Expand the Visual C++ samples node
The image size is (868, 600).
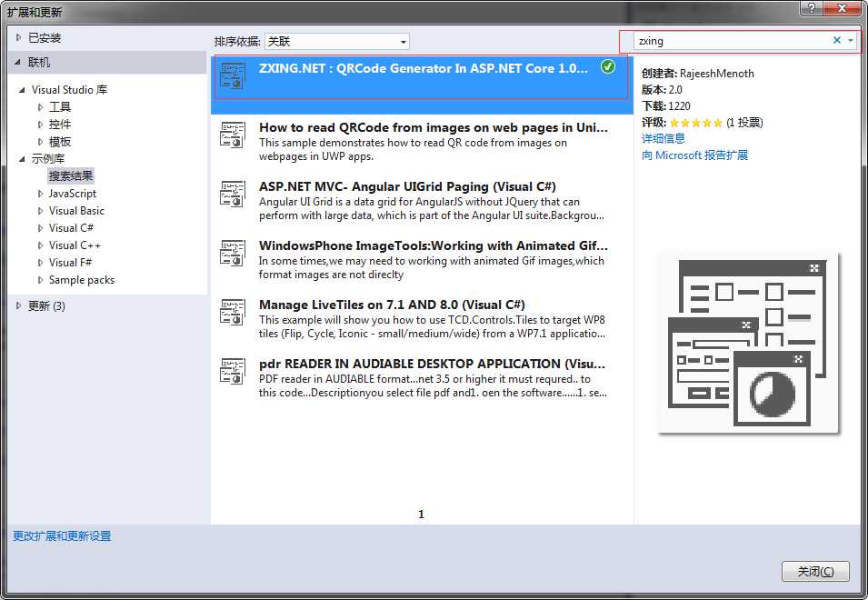pyautogui.click(x=40, y=245)
